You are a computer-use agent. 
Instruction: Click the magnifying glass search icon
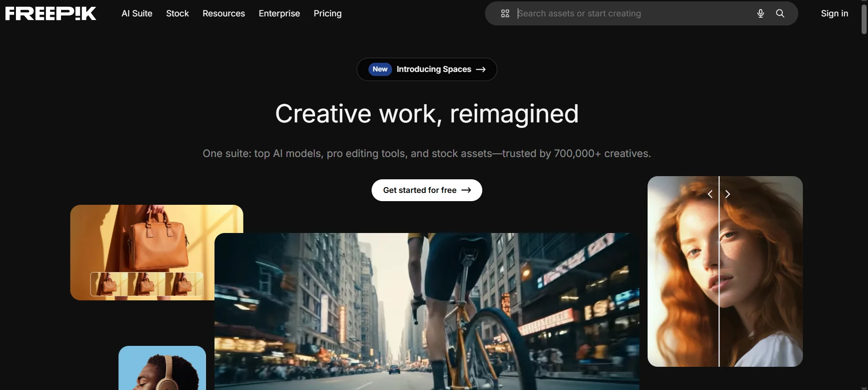(x=780, y=14)
